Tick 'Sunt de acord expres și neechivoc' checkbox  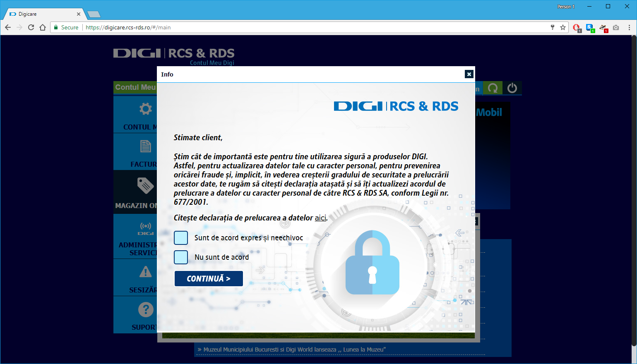[181, 238]
